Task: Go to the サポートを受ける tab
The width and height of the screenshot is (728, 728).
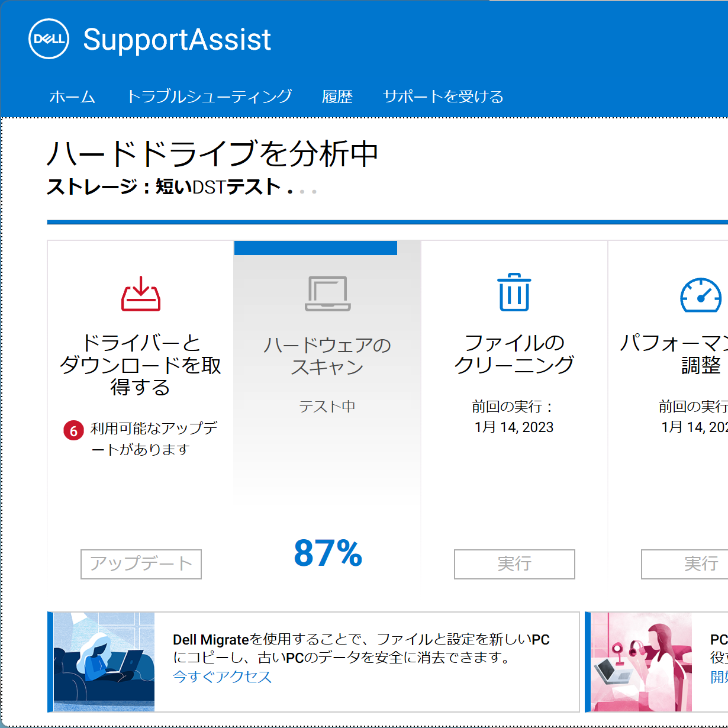Action: coord(443,96)
